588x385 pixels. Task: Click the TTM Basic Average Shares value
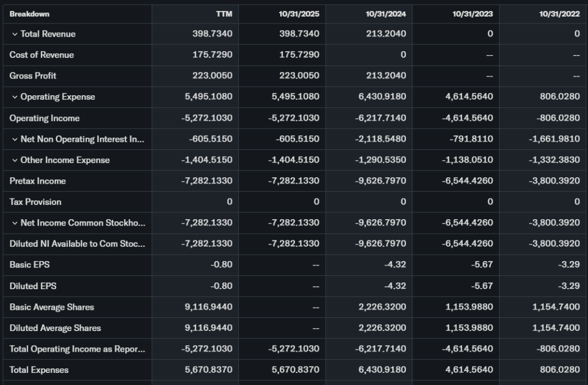(x=208, y=307)
